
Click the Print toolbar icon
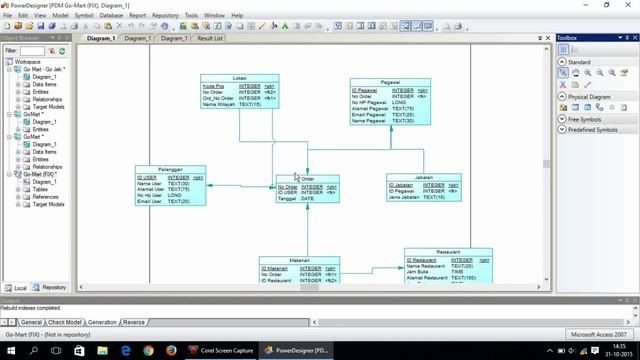(74, 26)
